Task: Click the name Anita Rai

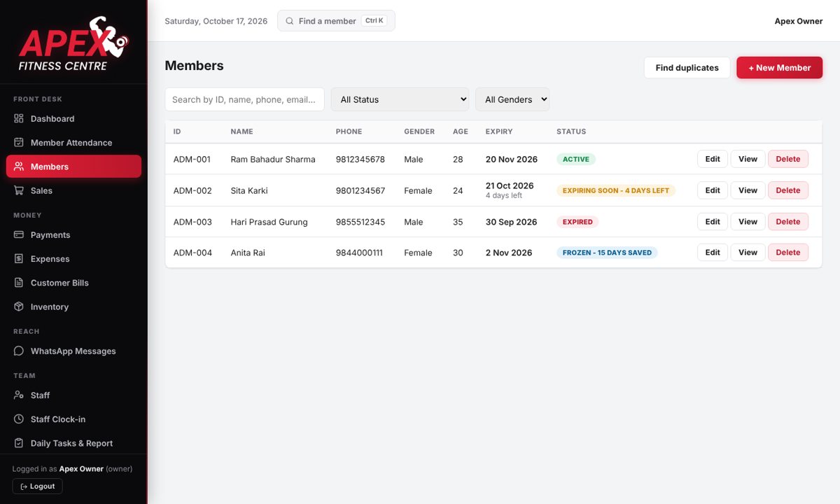Action: (248, 253)
